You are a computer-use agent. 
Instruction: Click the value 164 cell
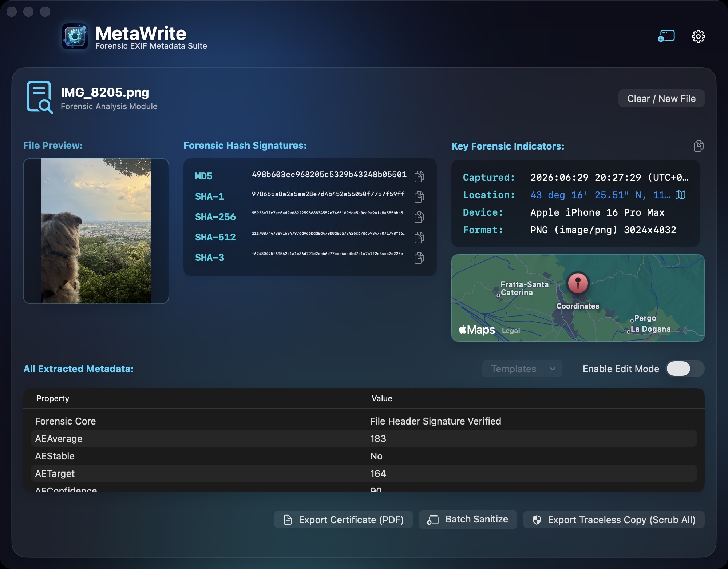pos(378,473)
